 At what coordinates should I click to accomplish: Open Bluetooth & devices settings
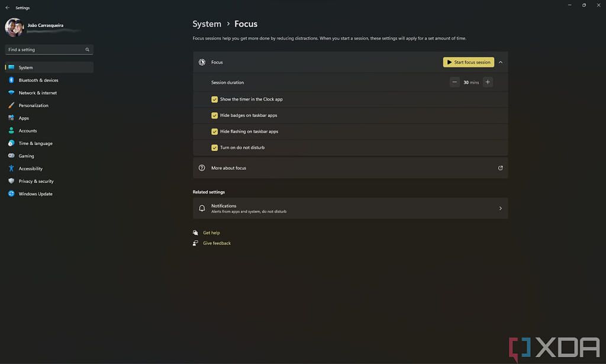click(x=38, y=80)
